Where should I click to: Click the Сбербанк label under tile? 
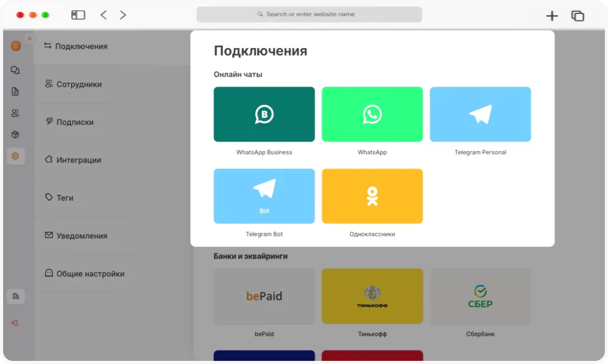point(480,334)
